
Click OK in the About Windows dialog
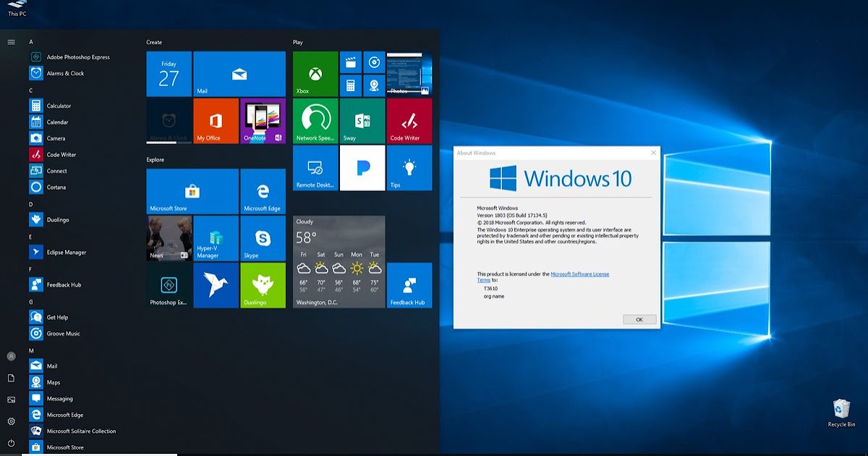point(639,319)
